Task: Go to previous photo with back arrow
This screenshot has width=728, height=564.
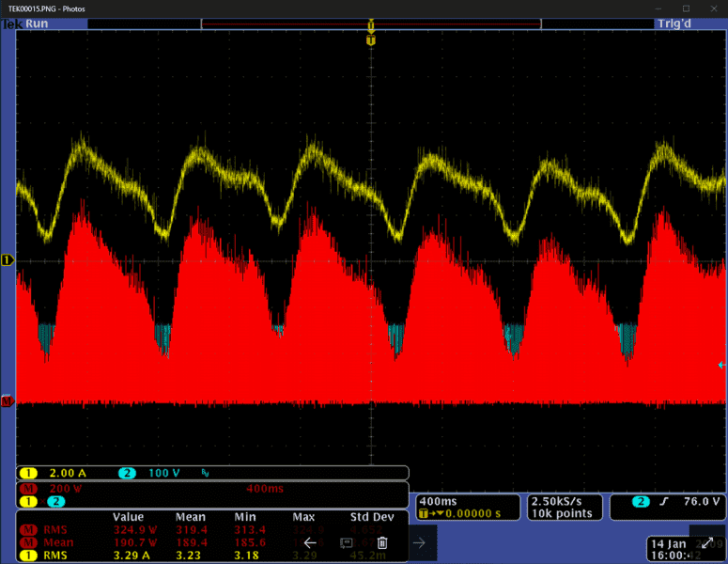Action: point(310,542)
